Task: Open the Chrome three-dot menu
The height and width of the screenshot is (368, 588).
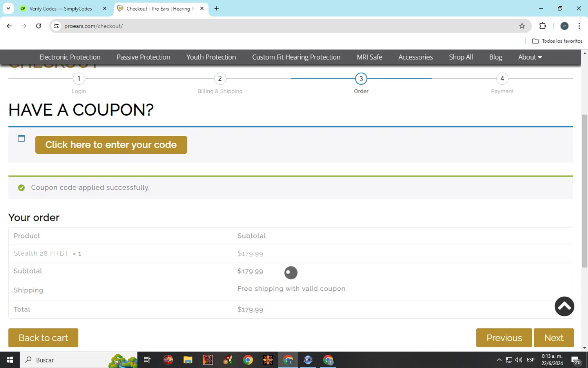Action: [579, 26]
